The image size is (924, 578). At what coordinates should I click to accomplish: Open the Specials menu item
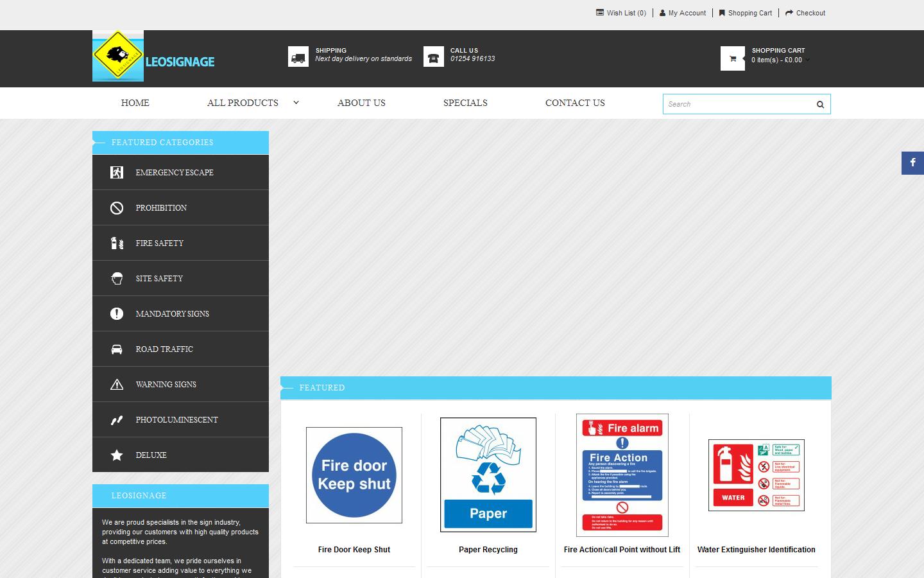[x=465, y=103]
